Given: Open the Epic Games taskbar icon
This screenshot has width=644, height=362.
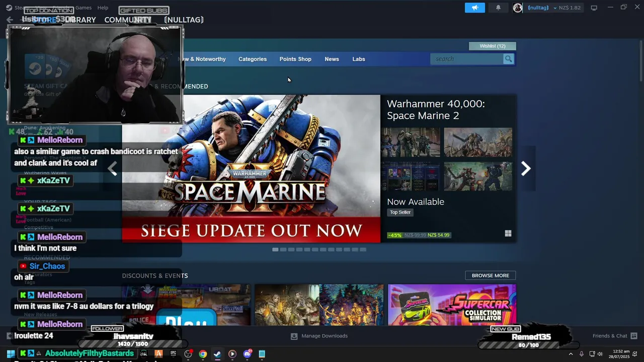Looking at the screenshot, I should pos(173,354).
